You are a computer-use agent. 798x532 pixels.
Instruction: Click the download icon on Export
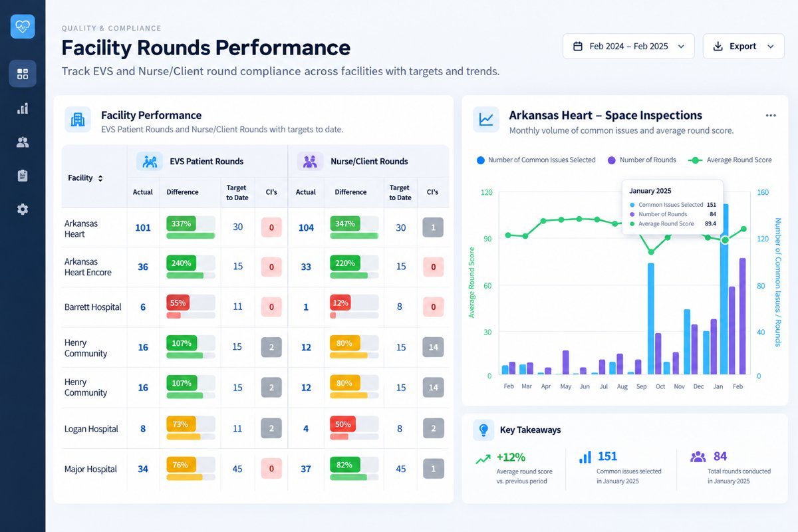(x=718, y=47)
